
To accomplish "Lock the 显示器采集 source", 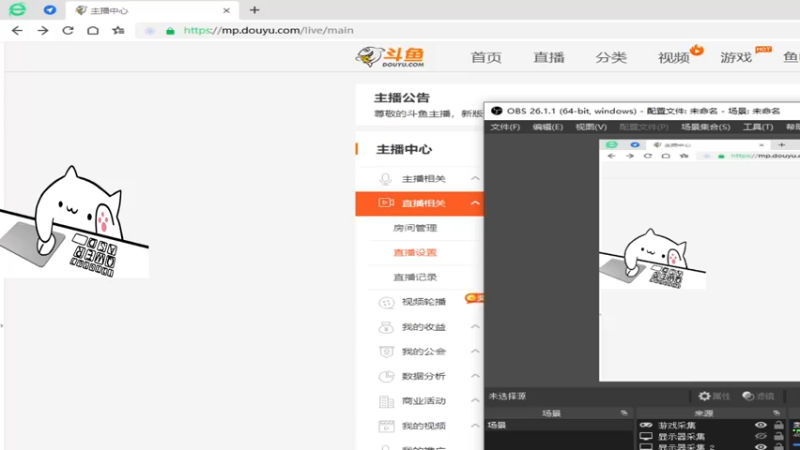I will point(779,436).
